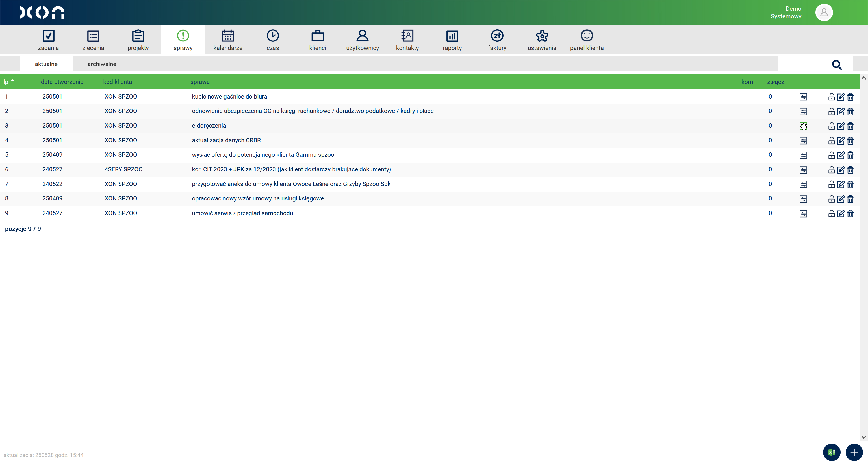Edit the przygotować aneks do umowy case

coord(841,184)
